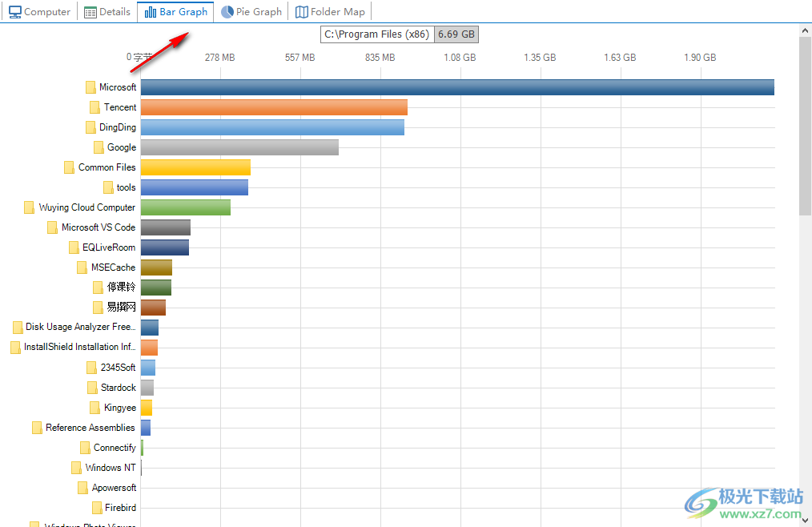This screenshot has width=812, height=527.
Task: Click the Common Files folder name
Action: (x=107, y=167)
